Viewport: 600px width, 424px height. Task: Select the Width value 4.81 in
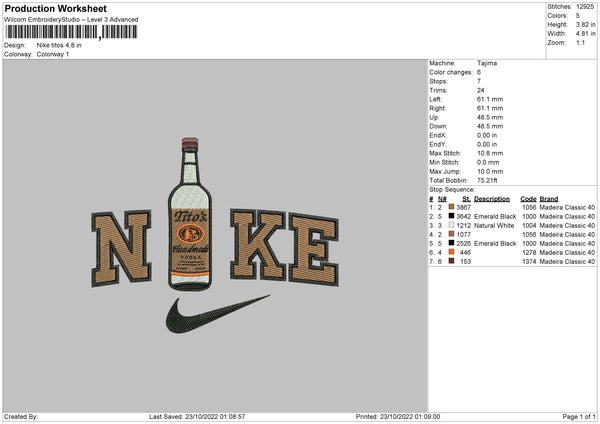click(x=586, y=34)
